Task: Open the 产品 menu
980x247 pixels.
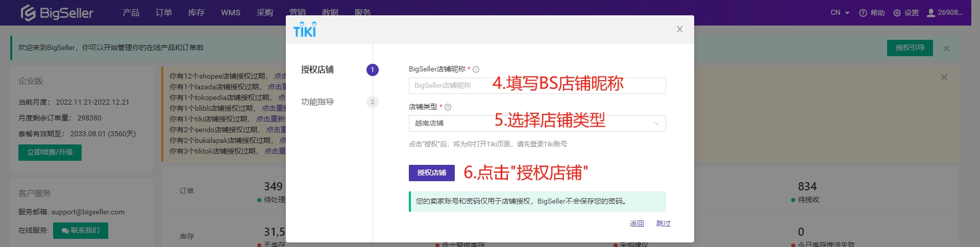Action: click(131, 13)
